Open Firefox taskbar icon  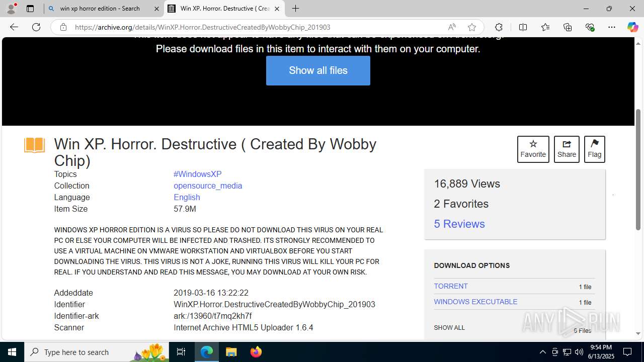point(256,352)
